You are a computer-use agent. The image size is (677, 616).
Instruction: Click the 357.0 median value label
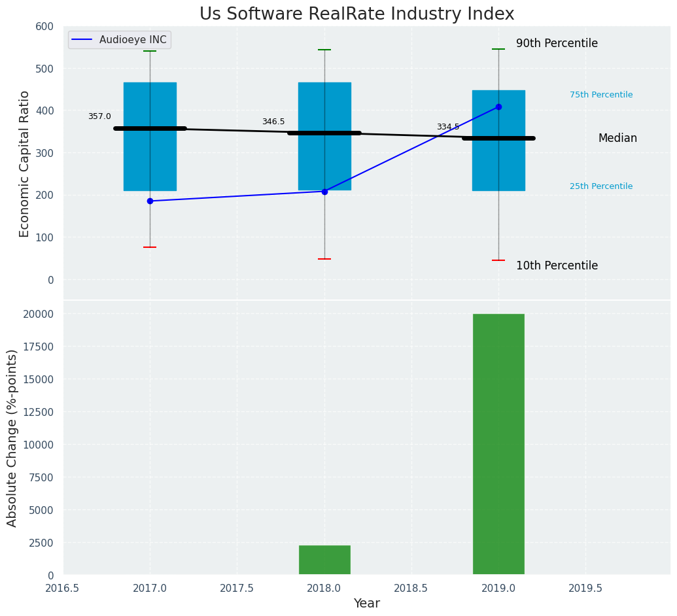99,116
